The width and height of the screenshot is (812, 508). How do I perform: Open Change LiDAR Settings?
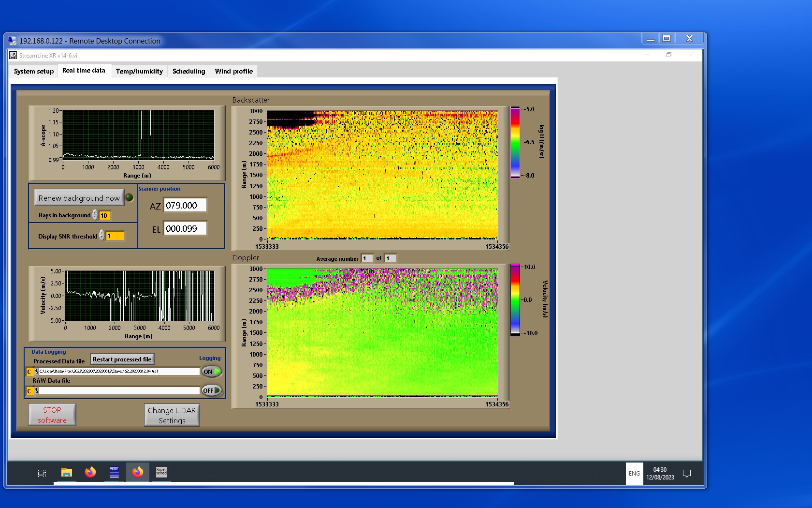point(172,415)
